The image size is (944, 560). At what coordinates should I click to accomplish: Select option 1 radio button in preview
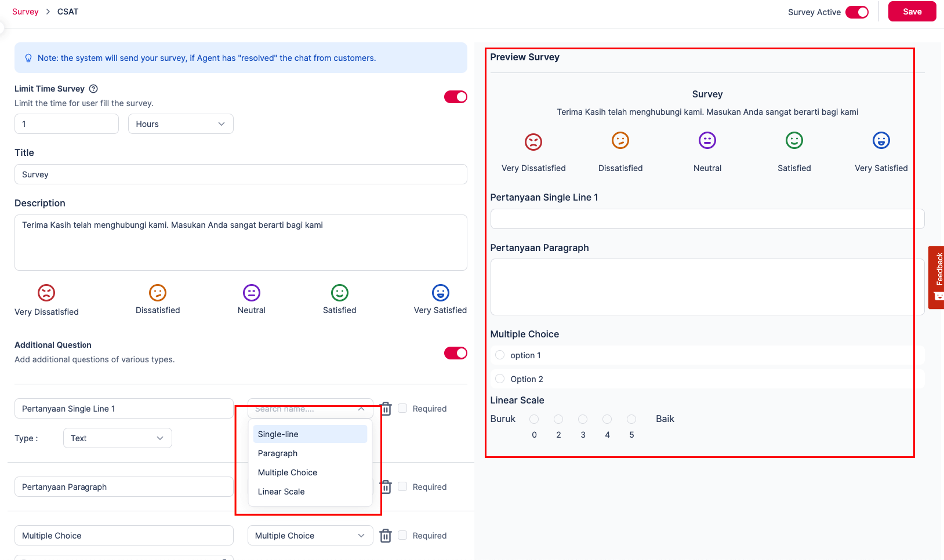[500, 355]
